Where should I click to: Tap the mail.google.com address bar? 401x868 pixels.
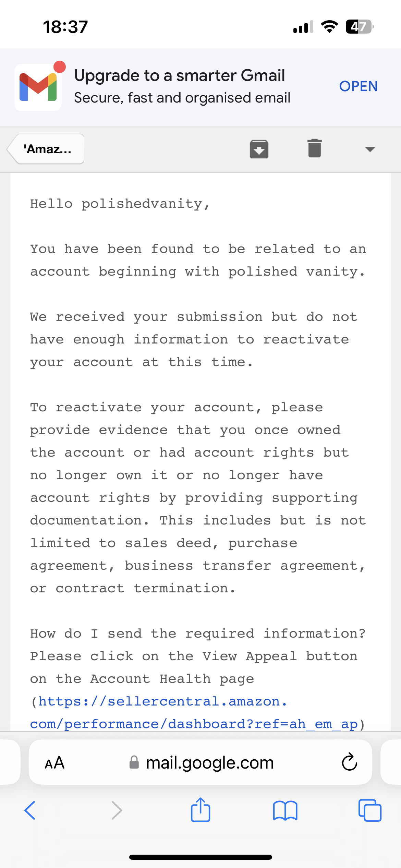tap(200, 762)
